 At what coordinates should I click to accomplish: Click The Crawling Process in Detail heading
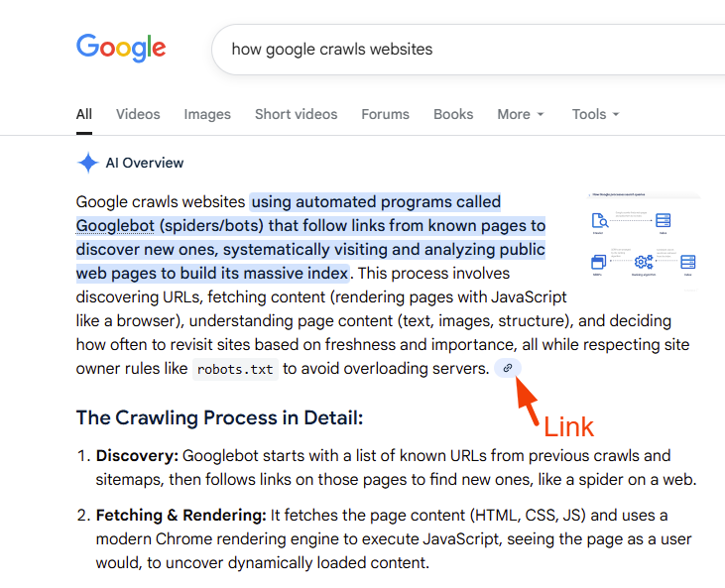219,417
